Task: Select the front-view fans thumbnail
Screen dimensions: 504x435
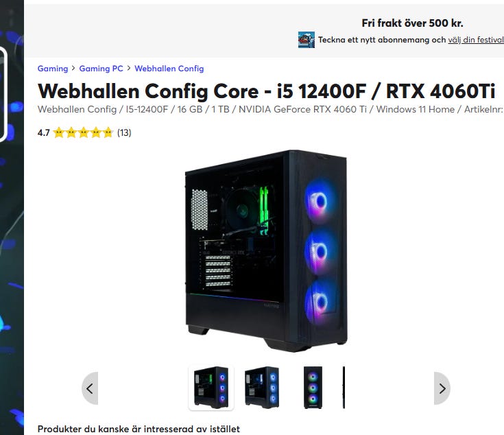Action: click(313, 388)
